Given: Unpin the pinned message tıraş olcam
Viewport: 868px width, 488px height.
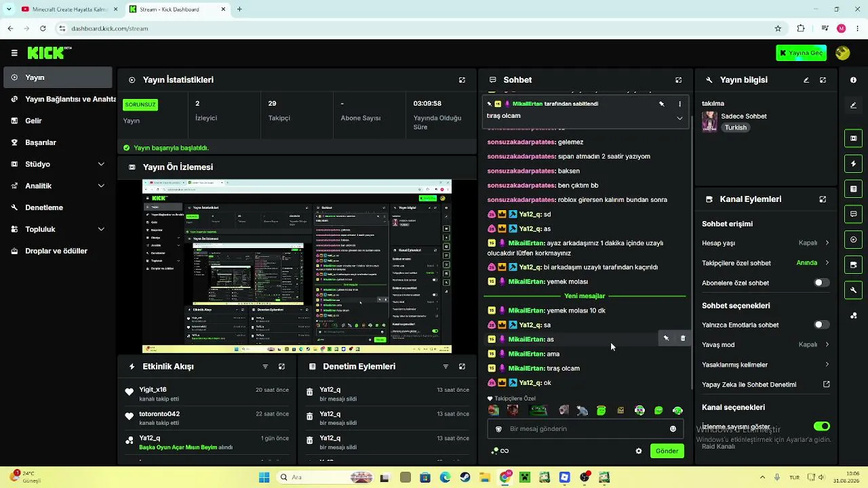Looking at the screenshot, I should (x=661, y=104).
